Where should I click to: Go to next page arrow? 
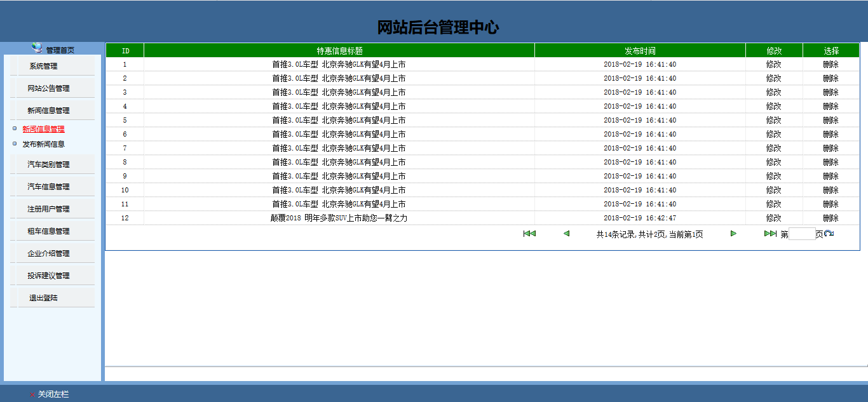pyautogui.click(x=734, y=234)
